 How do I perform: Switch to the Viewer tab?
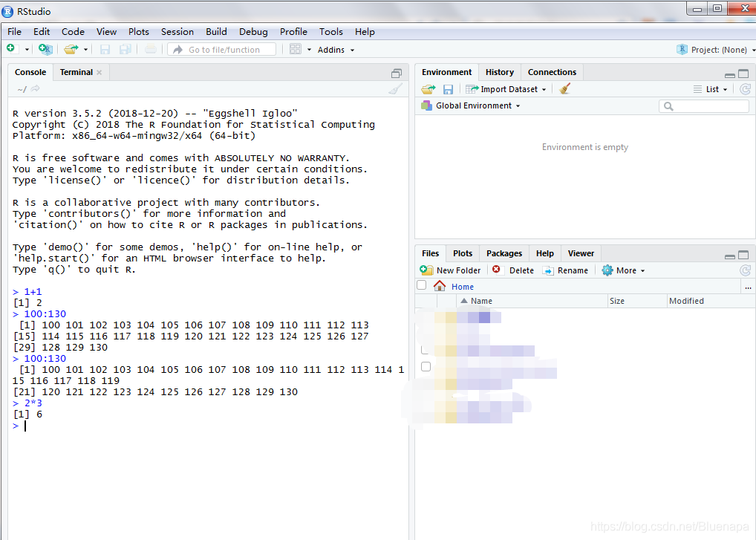coord(581,253)
